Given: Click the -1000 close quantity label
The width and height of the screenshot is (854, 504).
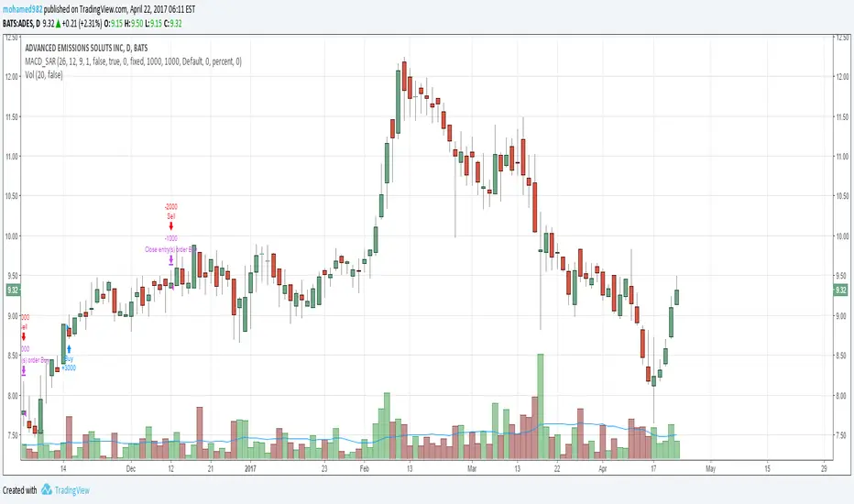Looking at the screenshot, I should pyautogui.click(x=171, y=238).
